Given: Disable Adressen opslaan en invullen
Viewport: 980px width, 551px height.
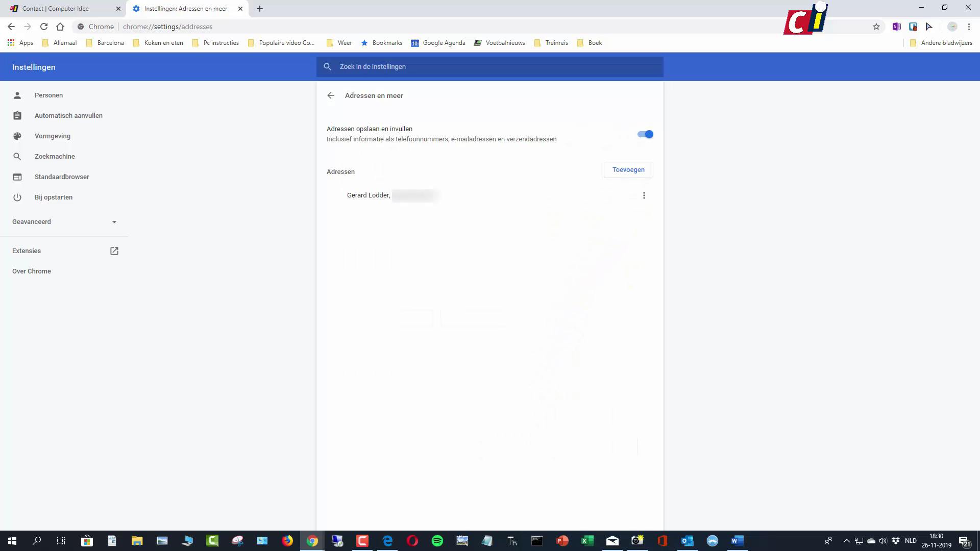Looking at the screenshot, I should click(x=645, y=134).
